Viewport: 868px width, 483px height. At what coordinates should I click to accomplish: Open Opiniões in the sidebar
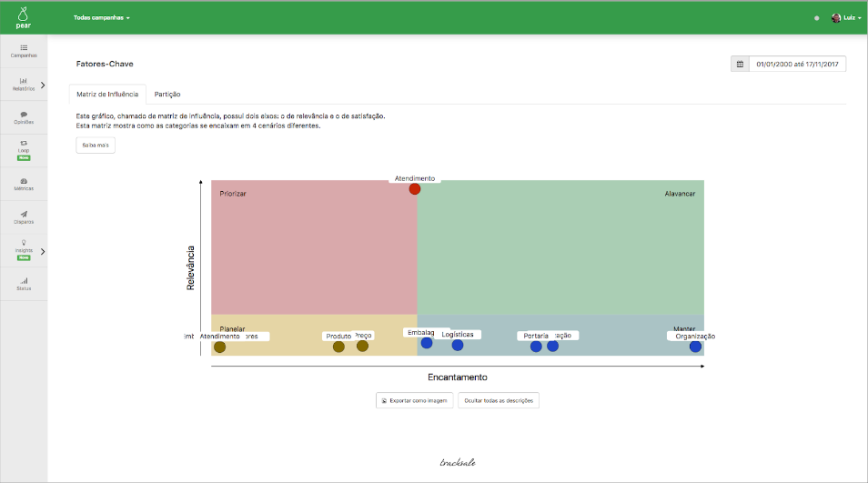(x=24, y=117)
